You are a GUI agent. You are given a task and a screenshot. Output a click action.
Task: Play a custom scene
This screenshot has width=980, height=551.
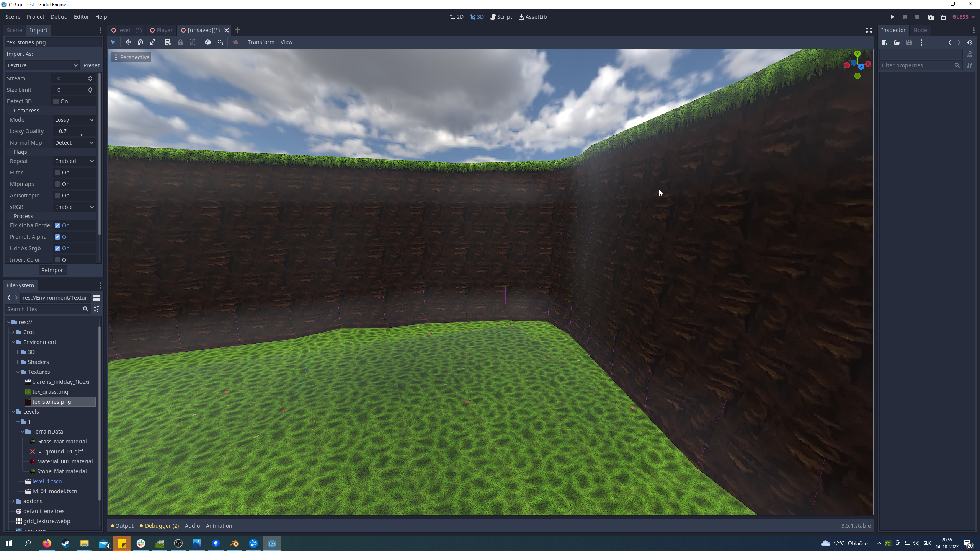(943, 17)
